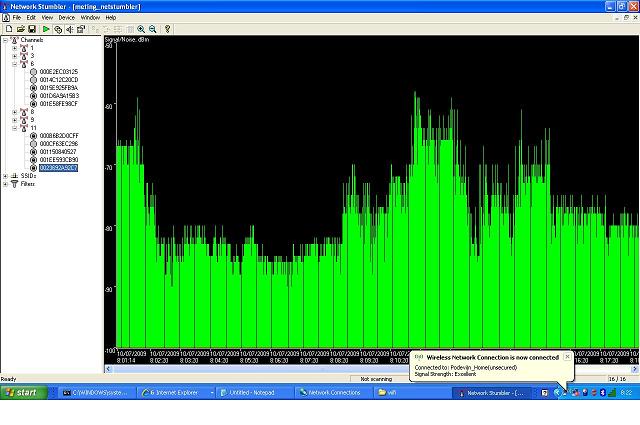
Task: Close the wireless connection notification balloon
Action: tap(567, 356)
